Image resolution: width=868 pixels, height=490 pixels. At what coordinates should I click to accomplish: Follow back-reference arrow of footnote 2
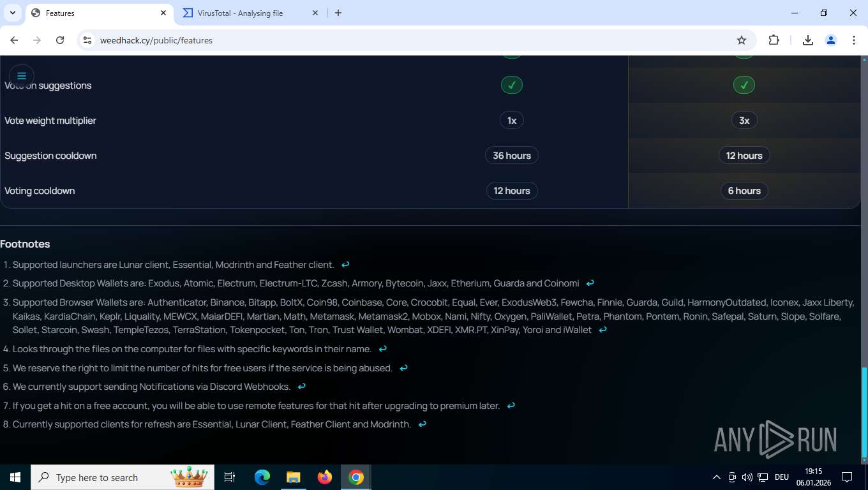[590, 283]
